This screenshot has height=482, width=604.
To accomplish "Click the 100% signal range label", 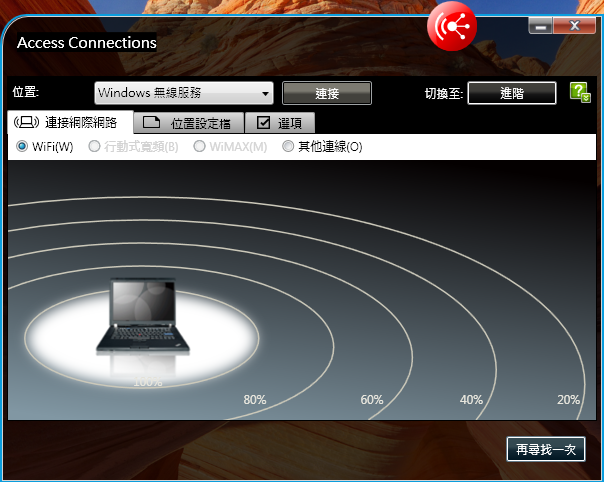I will pyautogui.click(x=148, y=382).
